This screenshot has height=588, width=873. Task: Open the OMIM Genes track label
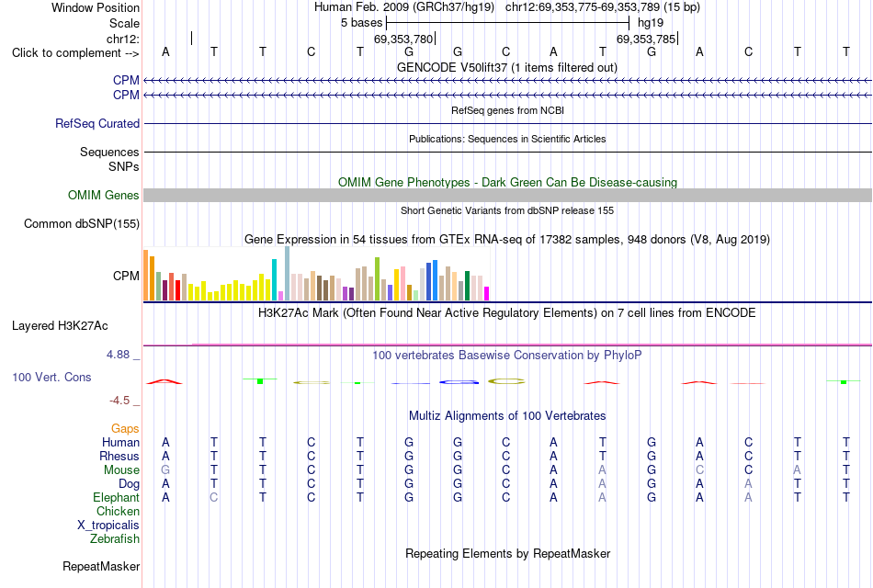click(x=104, y=195)
